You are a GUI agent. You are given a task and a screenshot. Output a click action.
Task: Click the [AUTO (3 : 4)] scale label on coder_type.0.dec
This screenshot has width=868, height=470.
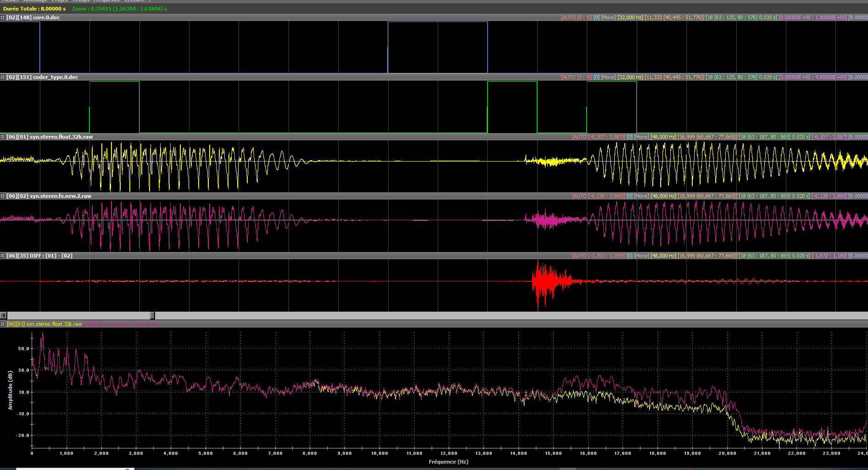[x=576, y=77]
